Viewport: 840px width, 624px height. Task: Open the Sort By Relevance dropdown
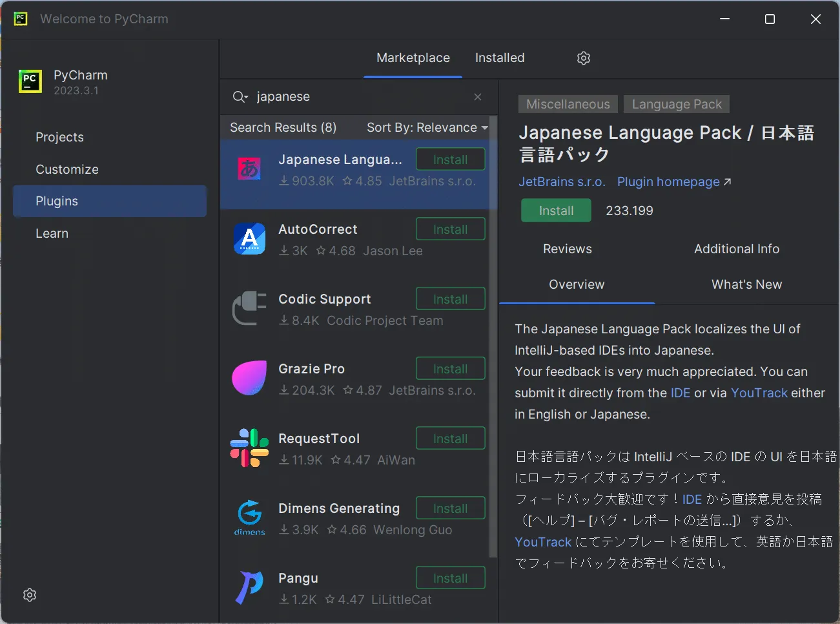427,127
